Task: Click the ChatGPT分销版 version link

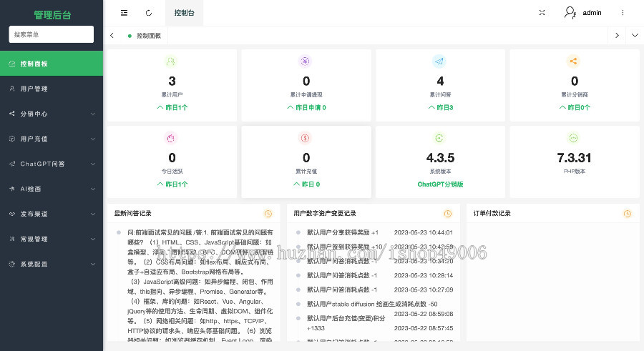Action: tap(440, 184)
